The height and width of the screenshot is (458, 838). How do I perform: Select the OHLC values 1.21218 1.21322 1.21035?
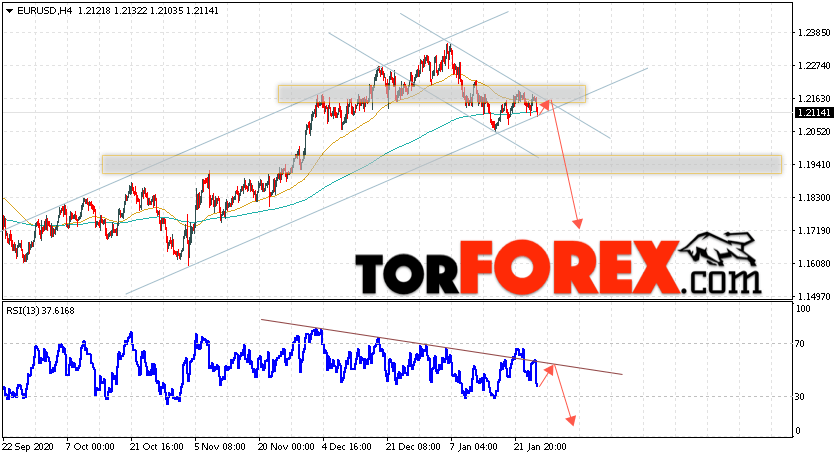point(130,11)
